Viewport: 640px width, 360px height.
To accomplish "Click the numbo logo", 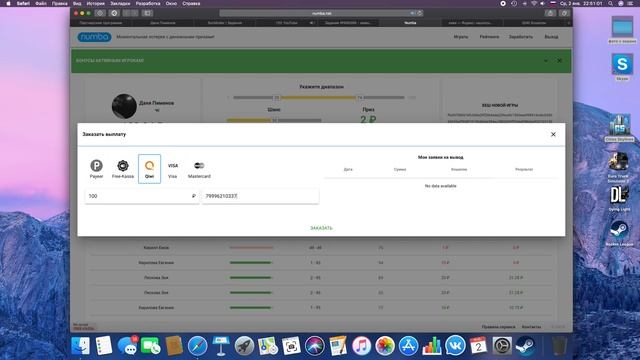I will (x=94, y=37).
